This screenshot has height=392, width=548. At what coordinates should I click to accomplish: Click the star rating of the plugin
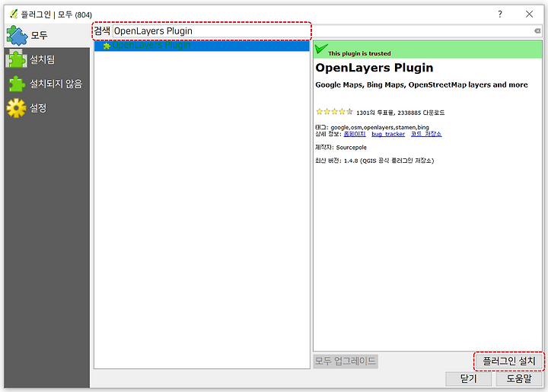click(x=334, y=112)
